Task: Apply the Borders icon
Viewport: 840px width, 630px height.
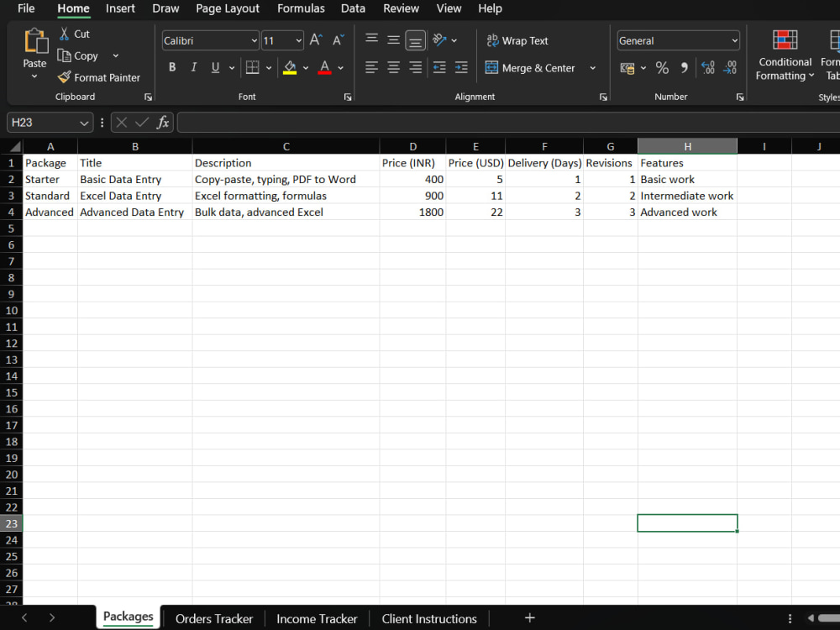Action: click(x=252, y=67)
